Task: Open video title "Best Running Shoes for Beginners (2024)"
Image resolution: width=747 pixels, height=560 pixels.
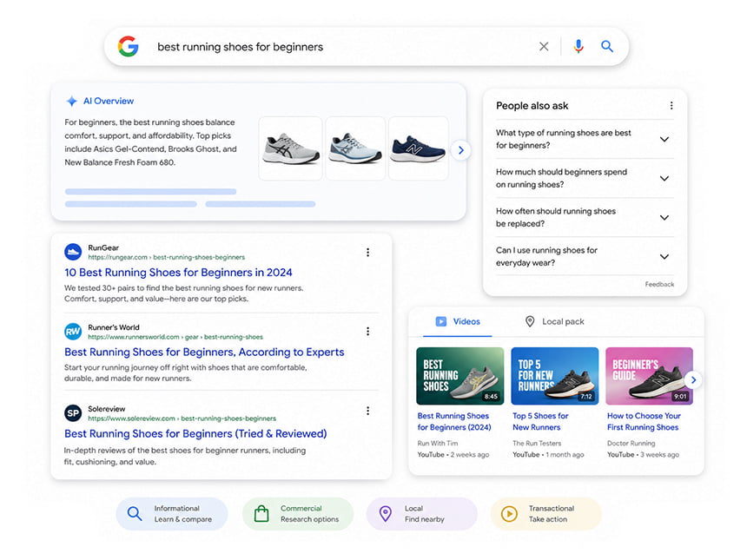Action: [454, 421]
